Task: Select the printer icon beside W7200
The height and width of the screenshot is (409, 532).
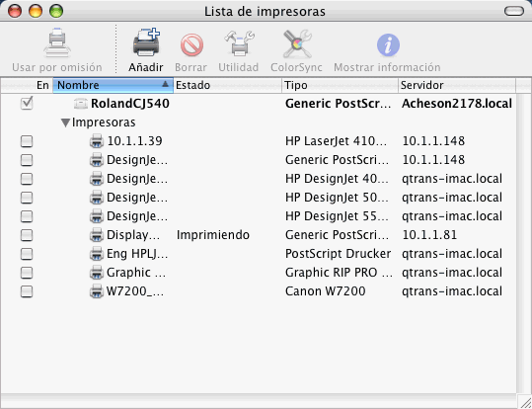Action: tap(97, 291)
